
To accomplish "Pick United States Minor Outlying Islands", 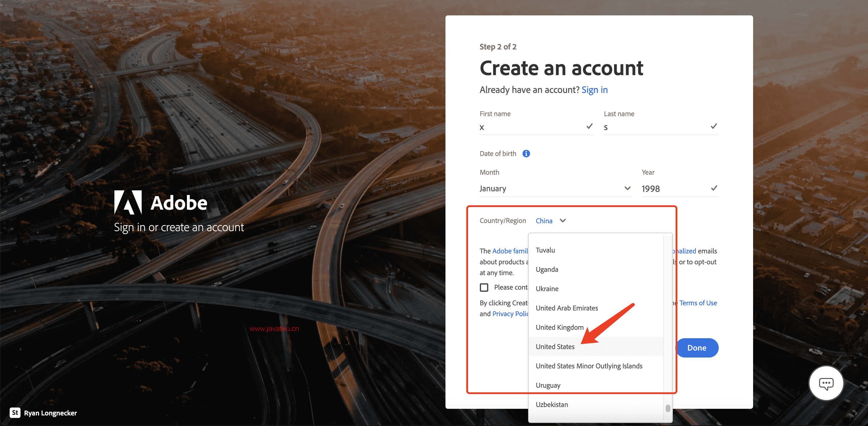I will 596,366.
